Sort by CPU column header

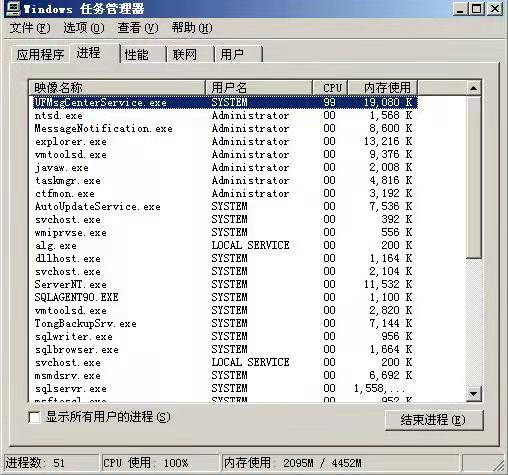(330, 88)
